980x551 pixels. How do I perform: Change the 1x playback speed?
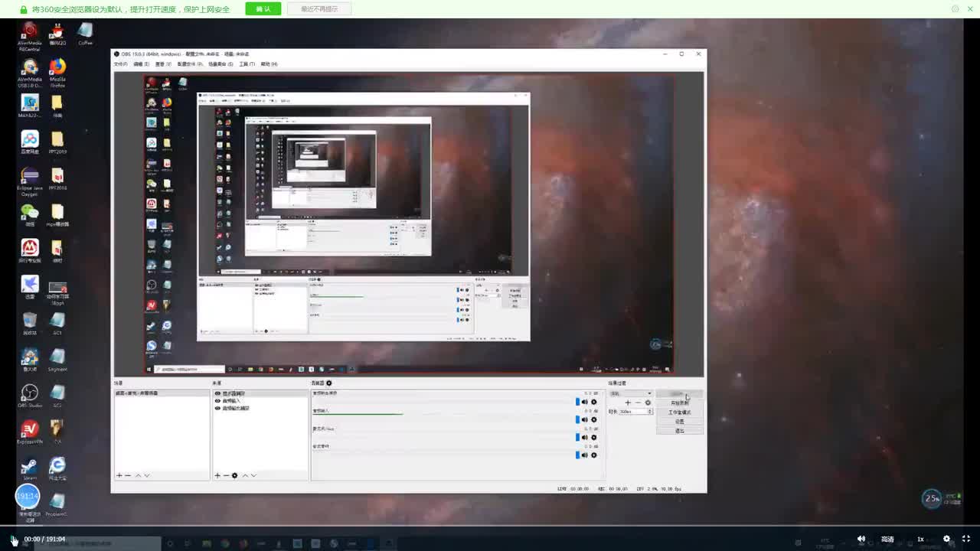(921, 539)
